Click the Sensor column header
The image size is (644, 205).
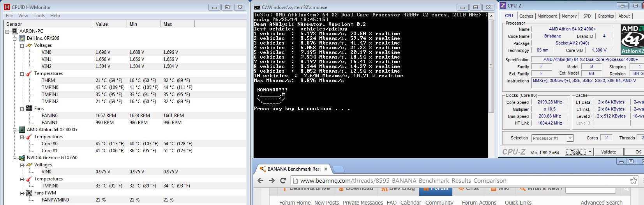(48, 24)
